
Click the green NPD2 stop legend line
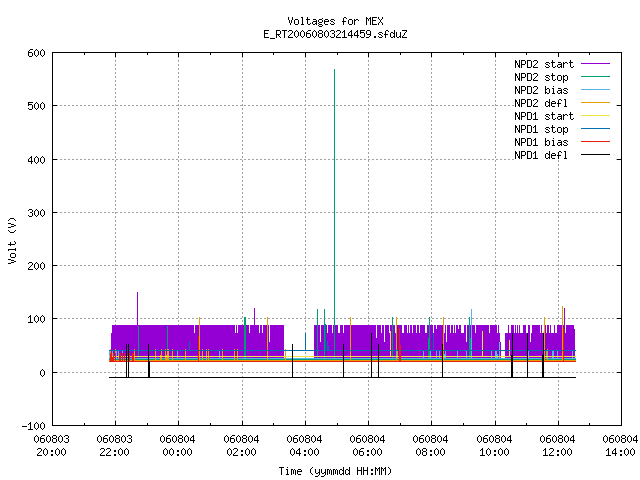click(x=595, y=77)
